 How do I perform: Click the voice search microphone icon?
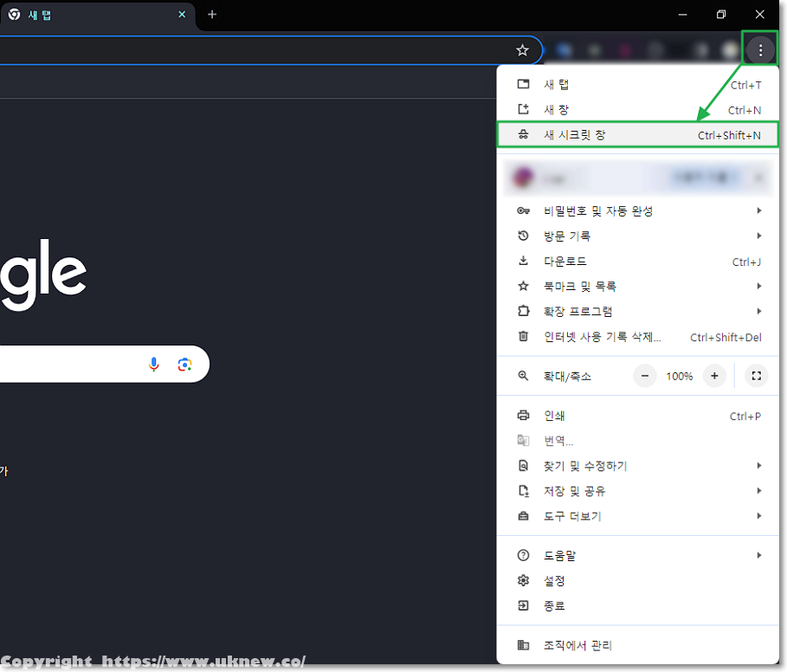154,365
